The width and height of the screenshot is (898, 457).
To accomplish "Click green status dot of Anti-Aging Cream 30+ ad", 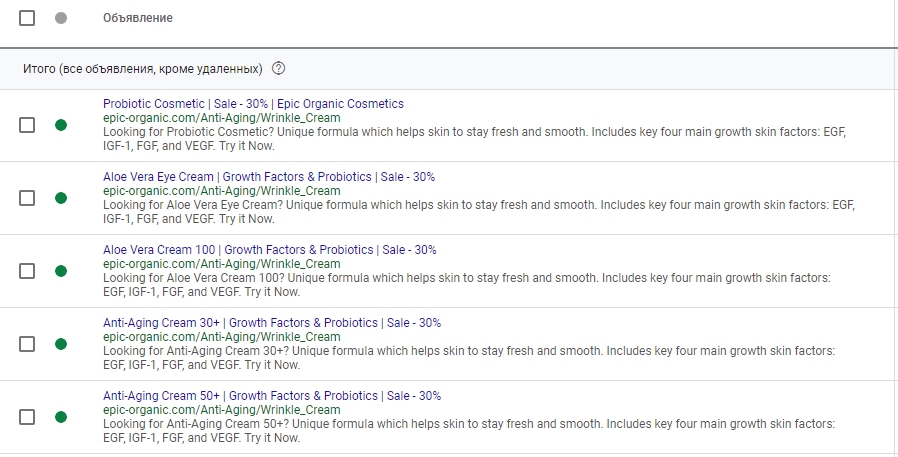I will pos(61,344).
